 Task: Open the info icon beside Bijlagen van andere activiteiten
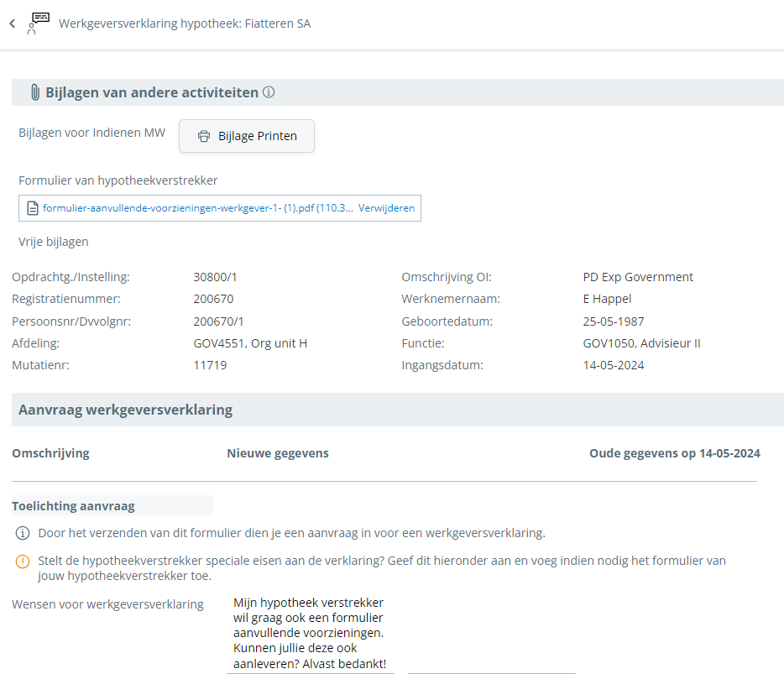[x=269, y=92]
